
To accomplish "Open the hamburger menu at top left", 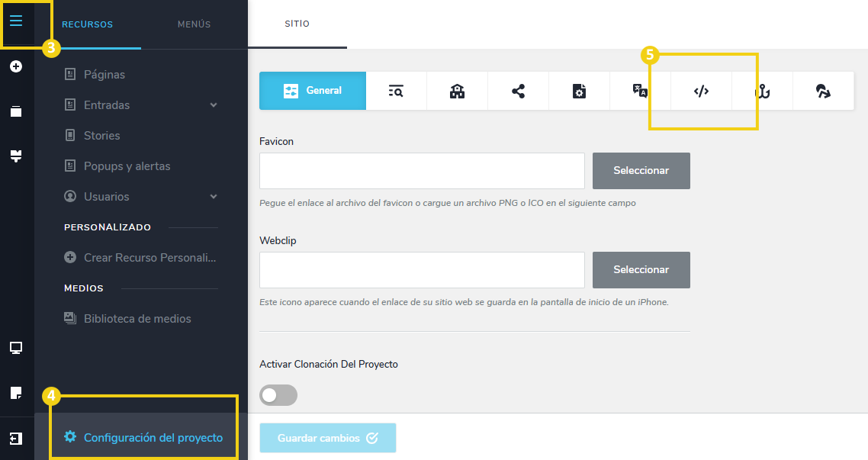I will [x=17, y=21].
